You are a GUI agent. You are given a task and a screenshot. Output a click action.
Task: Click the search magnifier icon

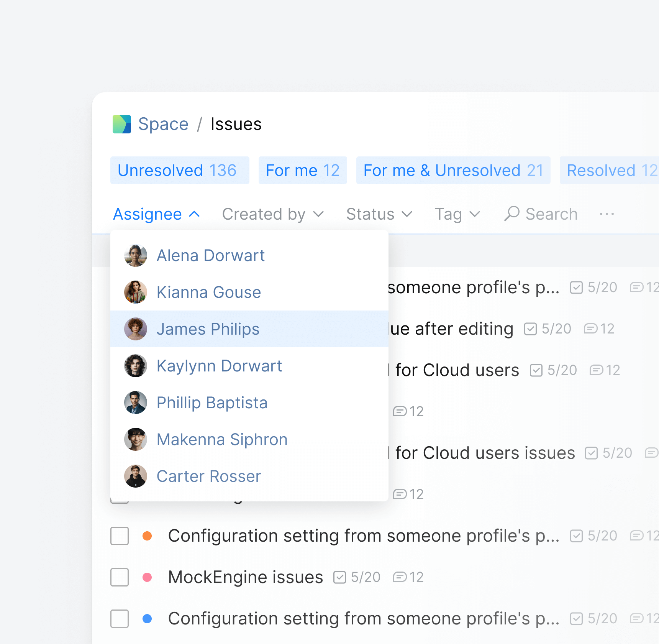[x=511, y=214]
